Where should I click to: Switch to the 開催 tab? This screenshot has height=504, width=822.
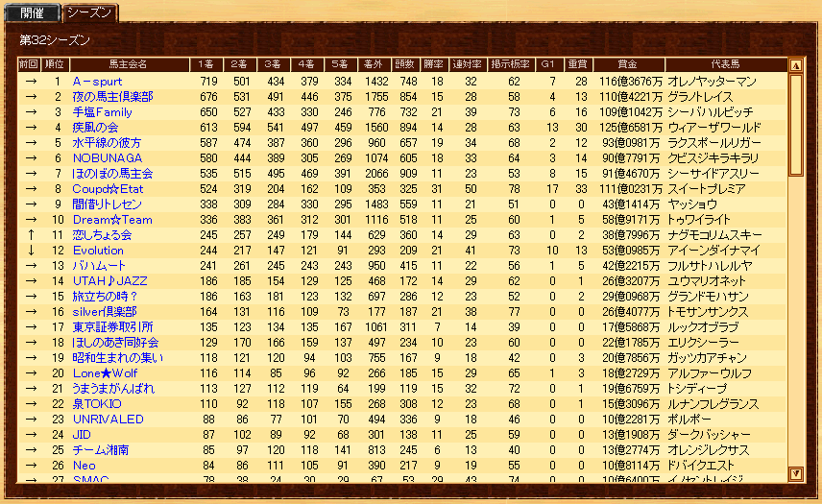pyautogui.click(x=32, y=12)
